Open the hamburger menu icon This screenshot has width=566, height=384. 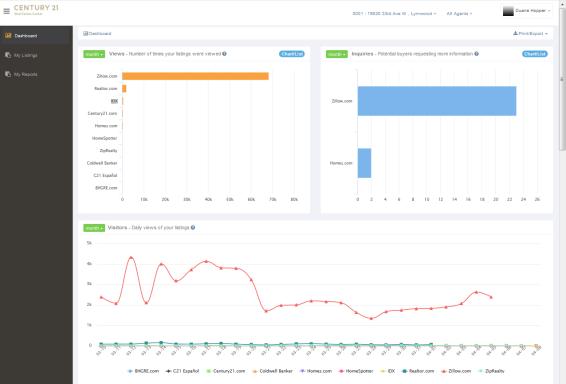pyautogui.click(x=6, y=11)
